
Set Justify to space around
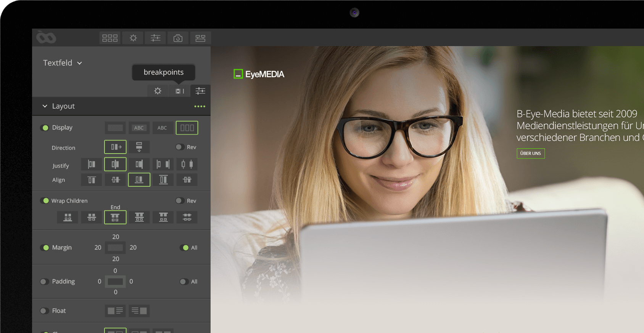tap(187, 164)
